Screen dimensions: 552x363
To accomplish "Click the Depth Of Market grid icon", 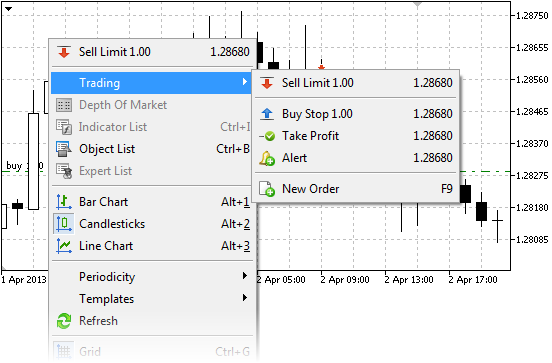I will tap(64, 105).
